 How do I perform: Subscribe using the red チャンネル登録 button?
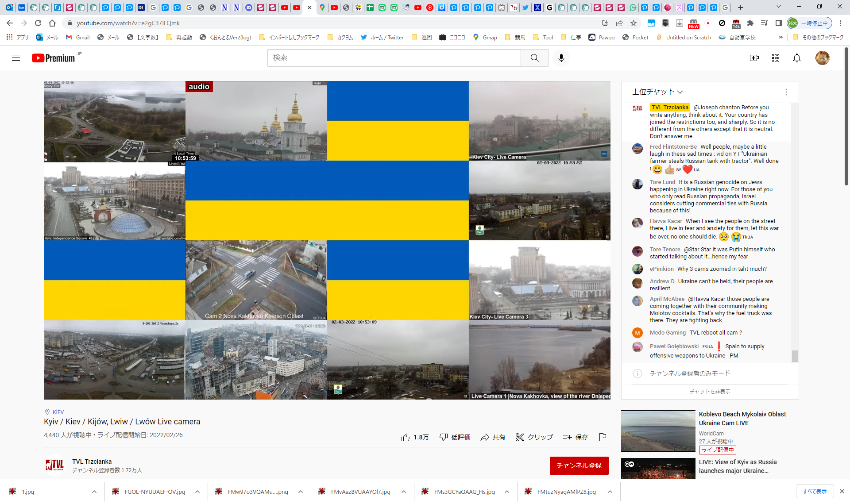pos(579,466)
